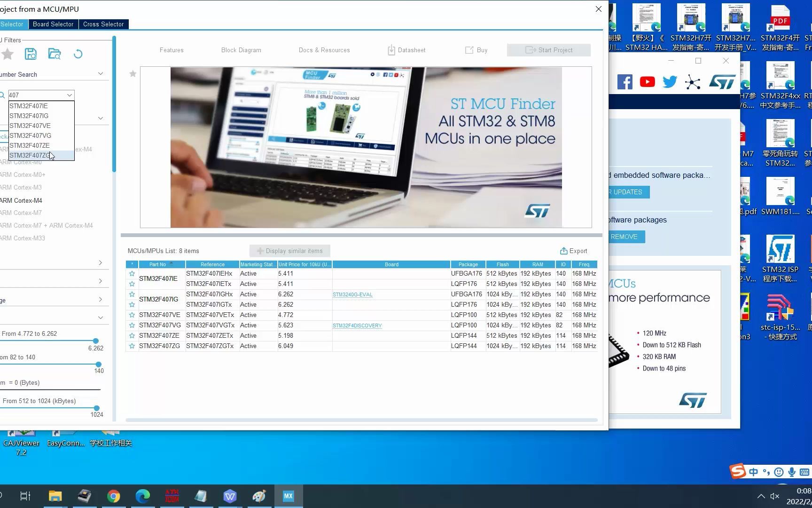This screenshot has height=508, width=812.
Task: Adjust the price range slider handle at 6.262
Action: point(96,341)
